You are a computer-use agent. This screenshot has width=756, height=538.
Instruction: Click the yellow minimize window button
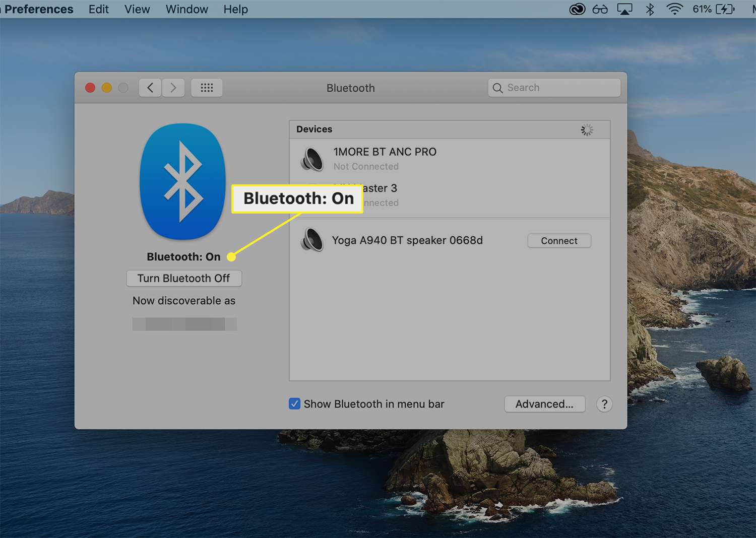(107, 88)
